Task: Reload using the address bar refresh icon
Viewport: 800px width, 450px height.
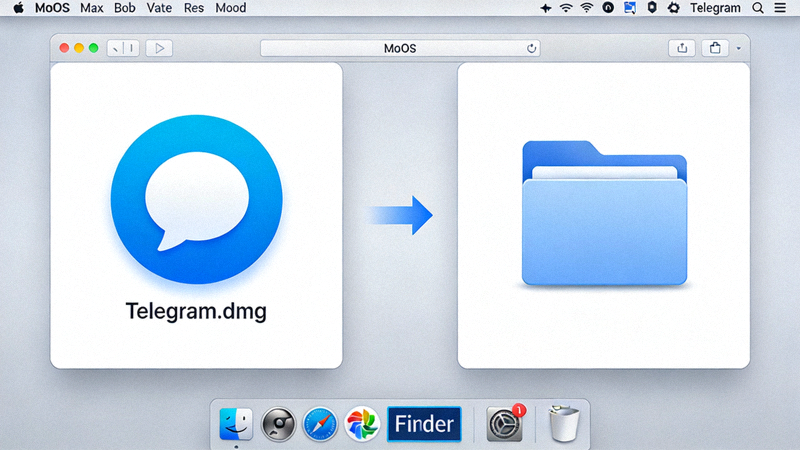Action: pyautogui.click(x=531, y=48)
